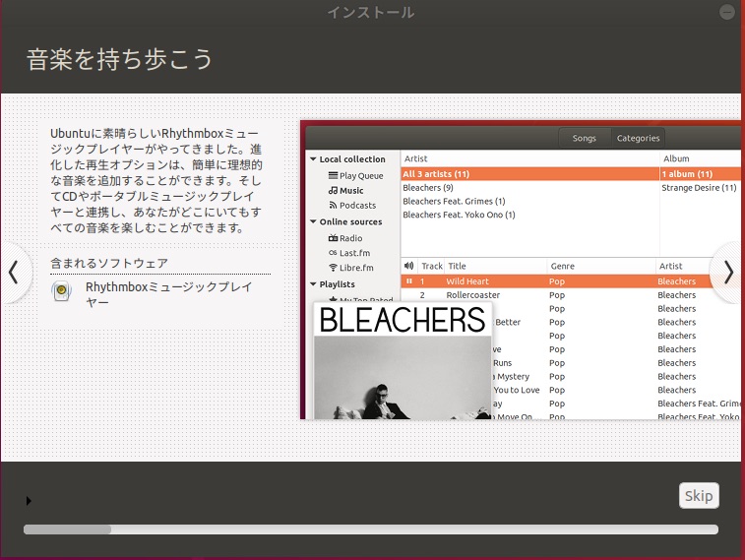Click the Skip button
This screenshot has width=745, height=560.
pyautogui.click(x=699, y=496)
